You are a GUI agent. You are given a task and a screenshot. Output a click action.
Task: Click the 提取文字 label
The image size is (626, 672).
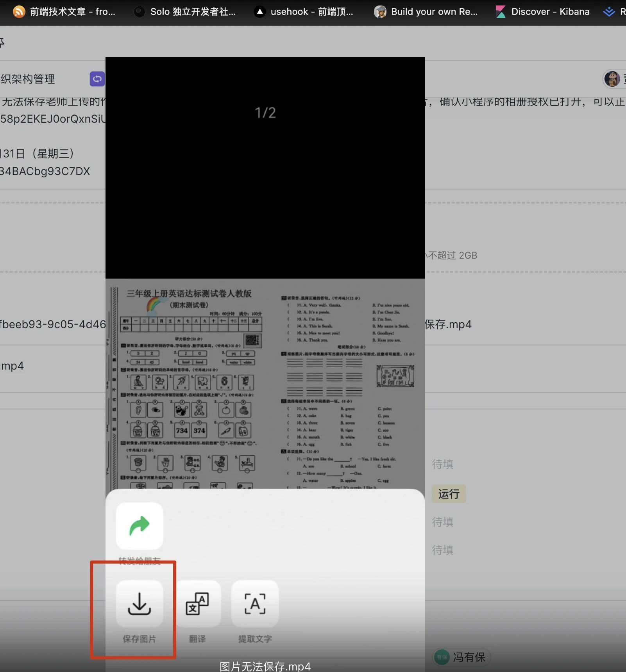255,639
